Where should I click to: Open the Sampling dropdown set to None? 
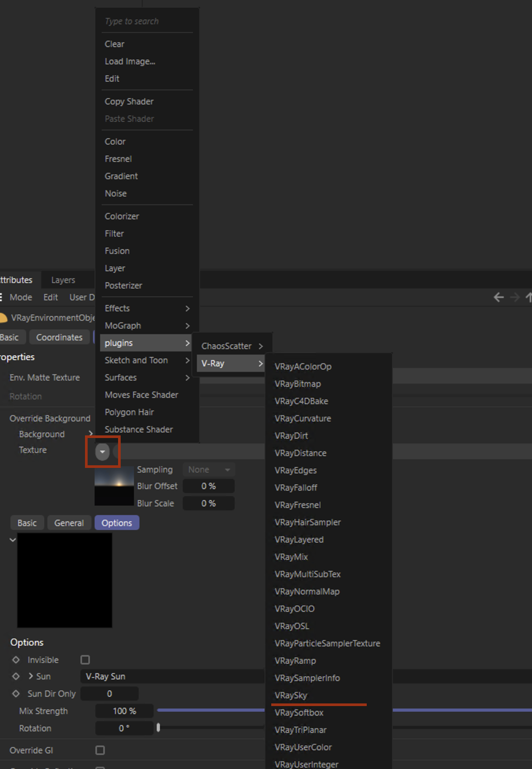[x=209, y=469]
